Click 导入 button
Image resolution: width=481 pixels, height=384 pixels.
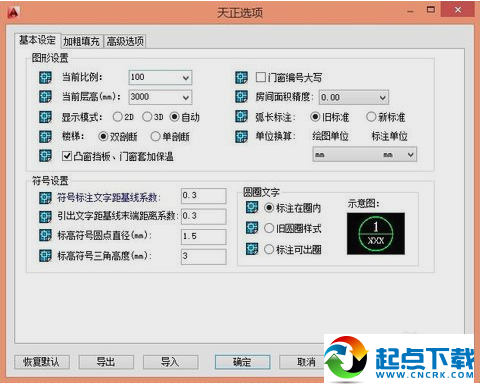[x=171, y=362]
